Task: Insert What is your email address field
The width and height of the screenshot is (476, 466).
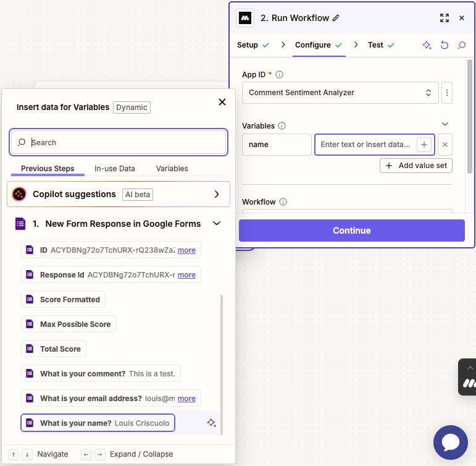Action: 111,398
